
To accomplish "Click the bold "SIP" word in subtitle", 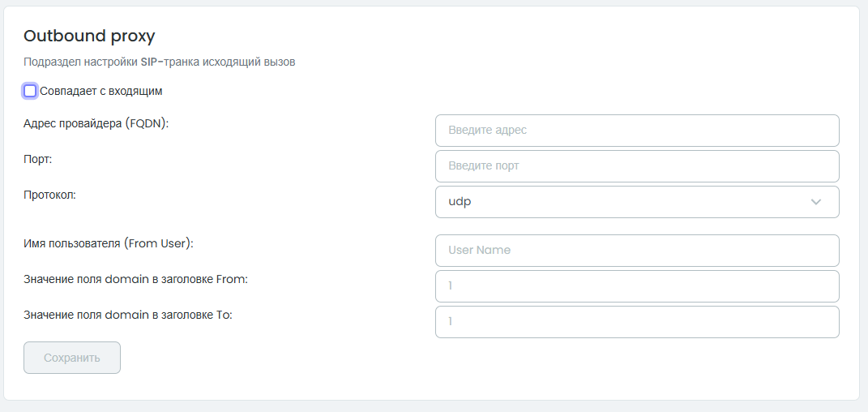I will tap(149, 62).
